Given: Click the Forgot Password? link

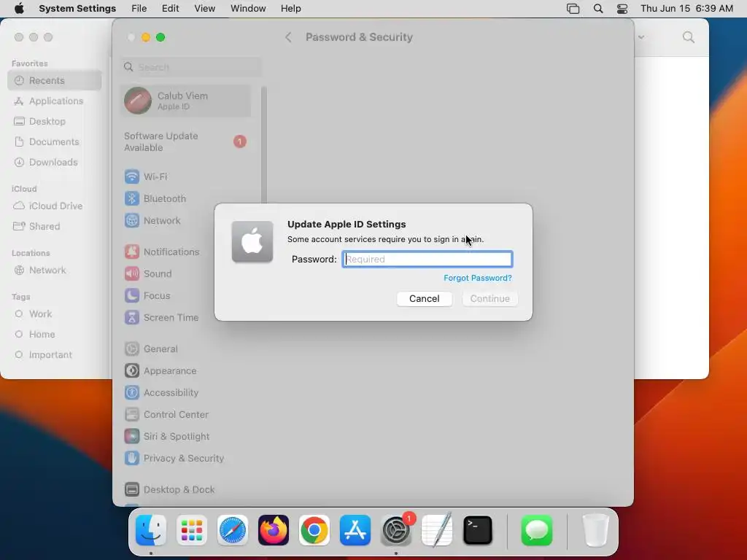Looking at the screenshot, I should [x=478, y=278].
